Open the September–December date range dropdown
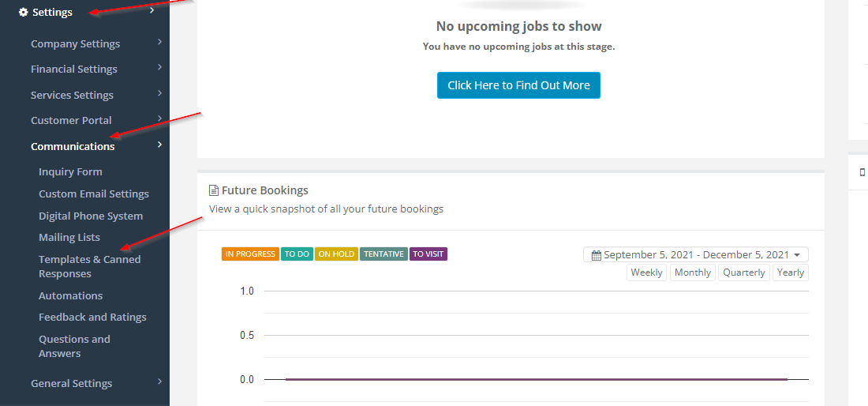Screen dimensions: 868x406 (696, 255)
